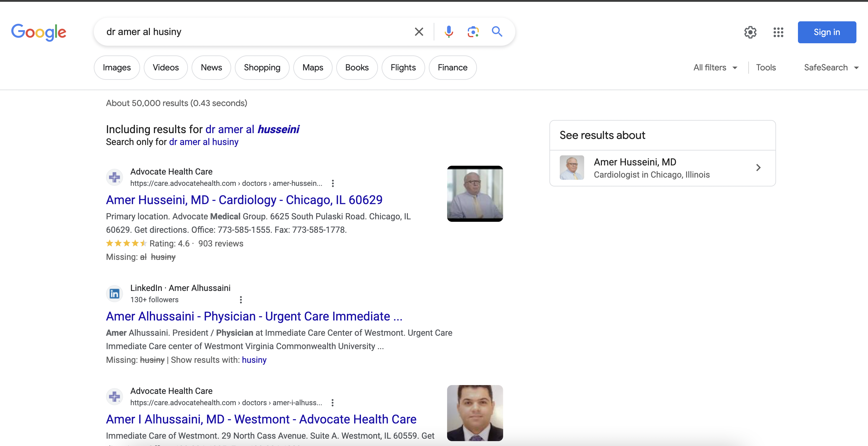Switch to Books results
Viewport: 868px width, 446px height.
(x=357, y=67)
